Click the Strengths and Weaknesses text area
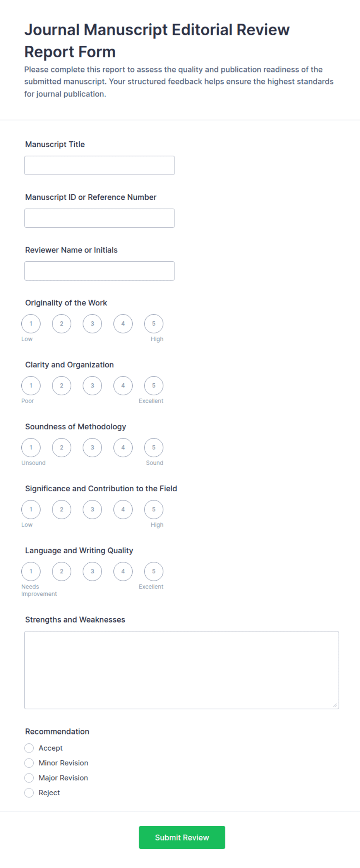 click(182, 670)
